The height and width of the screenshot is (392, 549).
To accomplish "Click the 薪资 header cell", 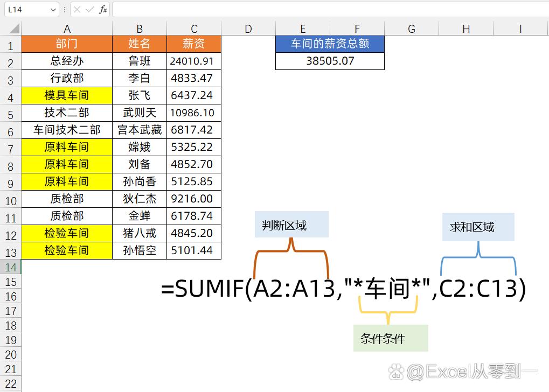I will (194, 44).
